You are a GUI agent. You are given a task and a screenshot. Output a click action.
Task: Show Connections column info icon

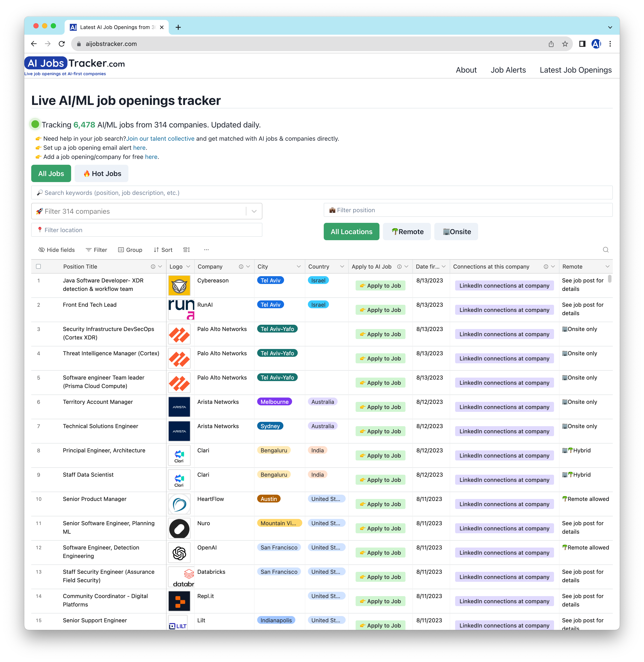546,266
